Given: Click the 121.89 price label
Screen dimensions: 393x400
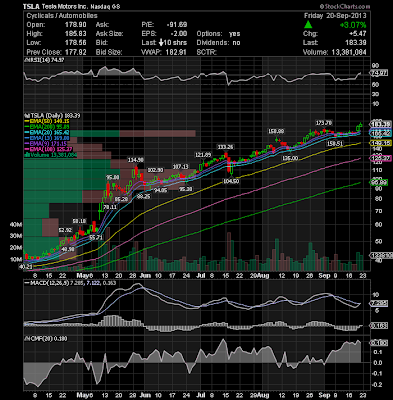Looking at the screenshot, I should click(x=203, y=155).
